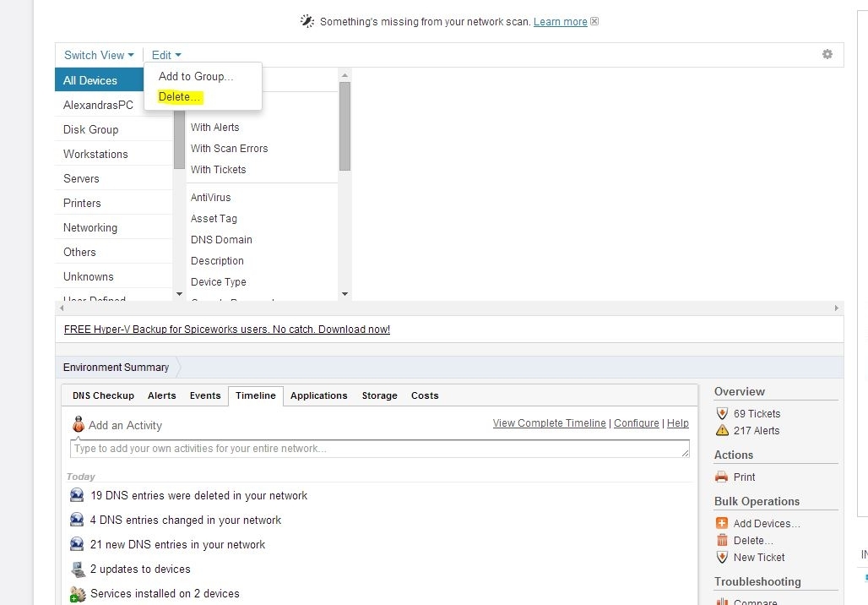Switch to the Applications tab

(x=318, y=395)
